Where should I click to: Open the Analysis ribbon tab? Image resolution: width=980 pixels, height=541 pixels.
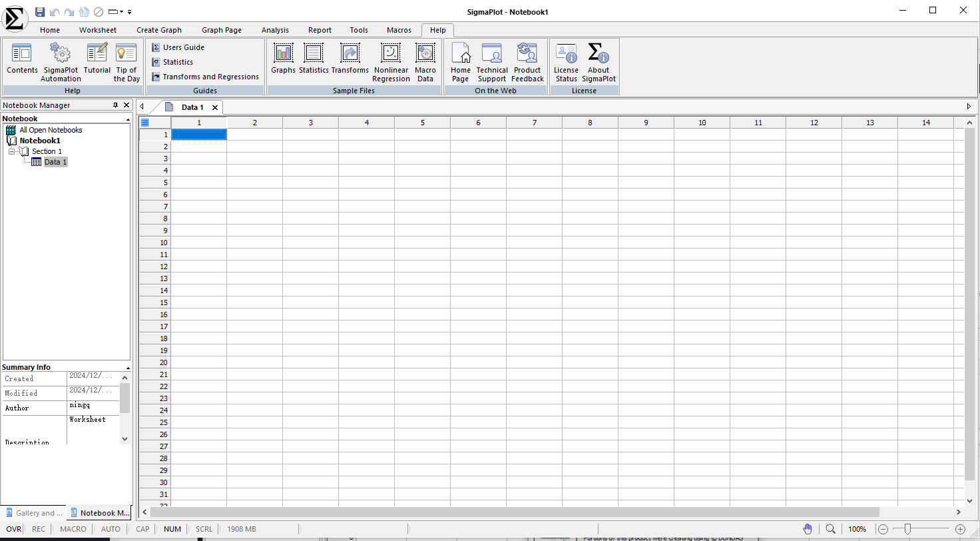coord(275,30)
